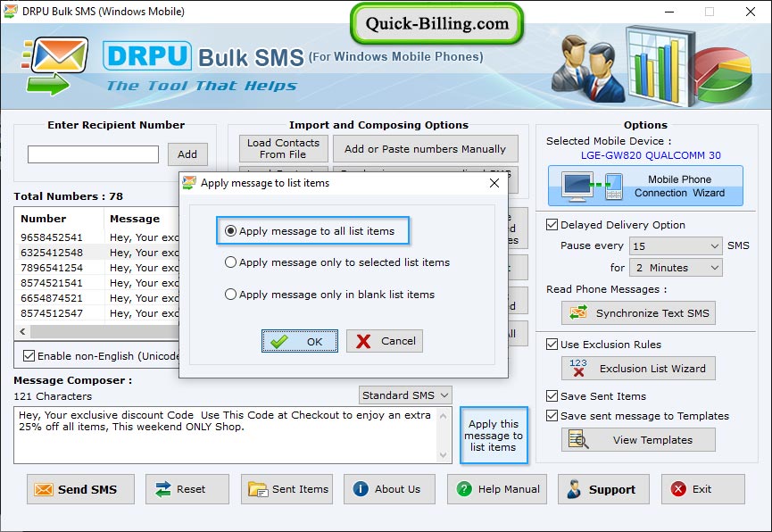Screen dimensions: 772x532
Task: Click the list horizontal scrollbar left arrow
Action: (22, 331)
